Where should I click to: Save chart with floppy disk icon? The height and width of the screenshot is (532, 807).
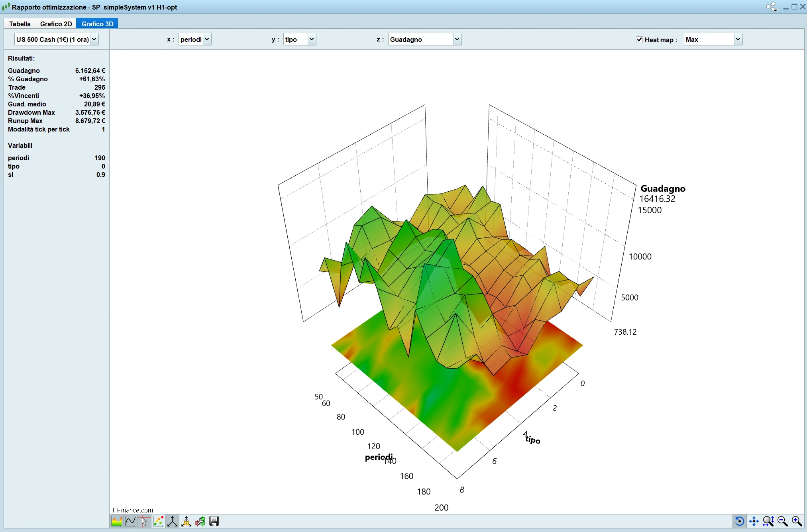coord(214,521)
